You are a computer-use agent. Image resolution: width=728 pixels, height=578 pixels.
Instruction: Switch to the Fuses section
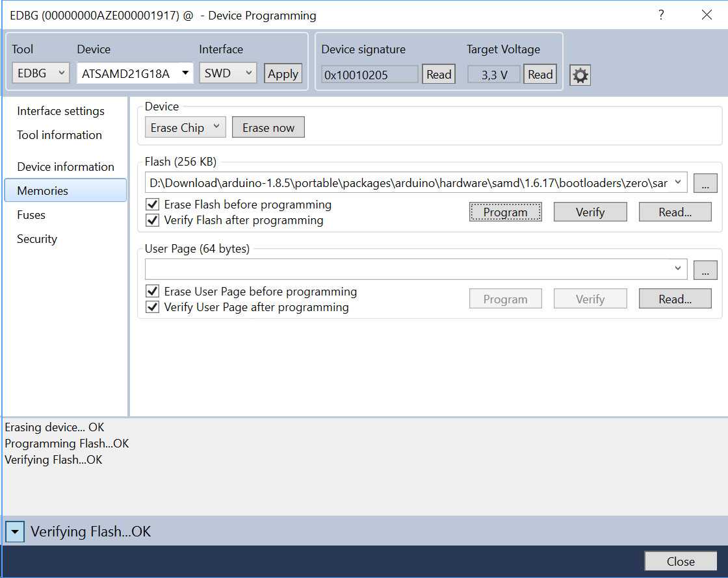tap(31, 215)
